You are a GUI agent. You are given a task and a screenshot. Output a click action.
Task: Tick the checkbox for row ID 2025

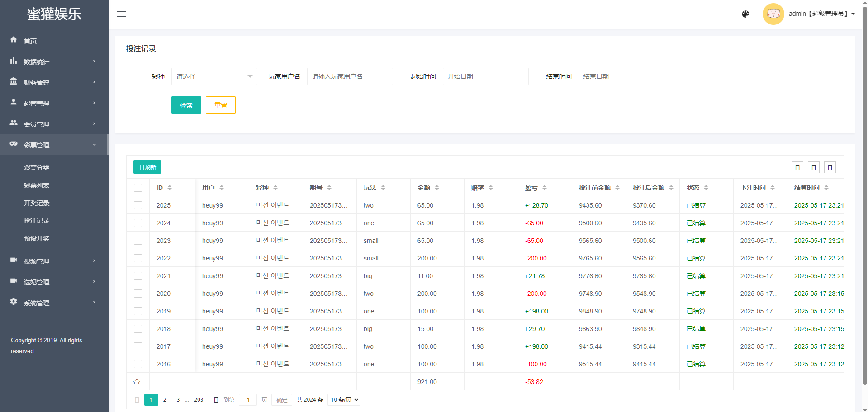click(x=138, y=205)
